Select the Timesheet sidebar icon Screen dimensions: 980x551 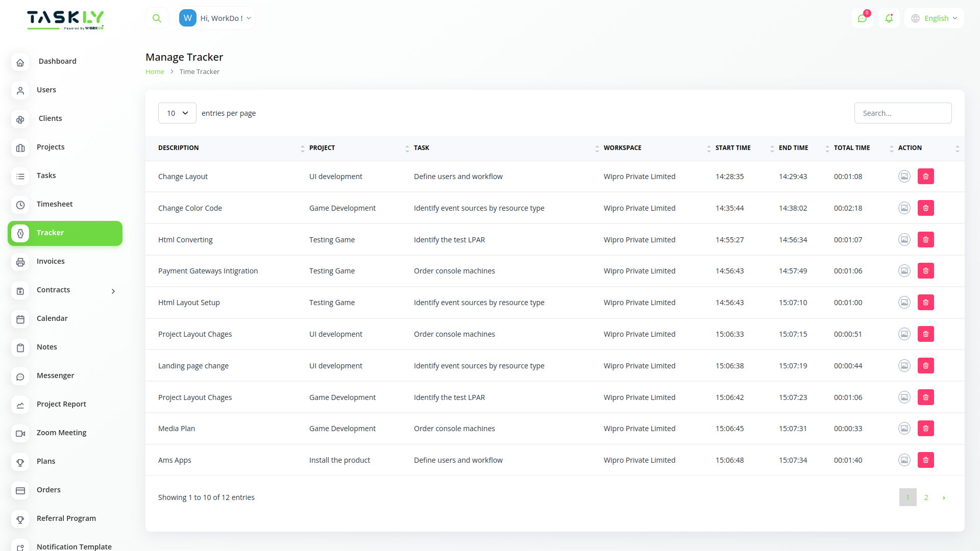click(20, 205)
